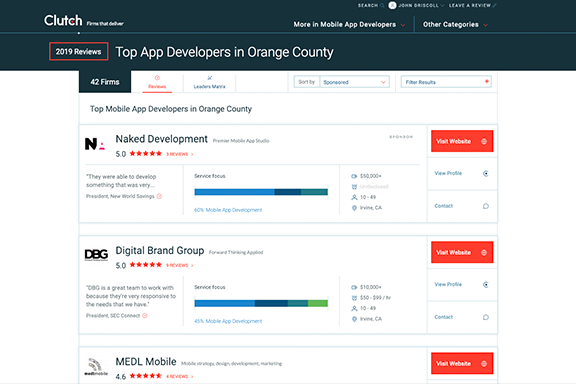Click the New World Savings review quote
This screenshot has width=576, height=384.
[122, 181]
